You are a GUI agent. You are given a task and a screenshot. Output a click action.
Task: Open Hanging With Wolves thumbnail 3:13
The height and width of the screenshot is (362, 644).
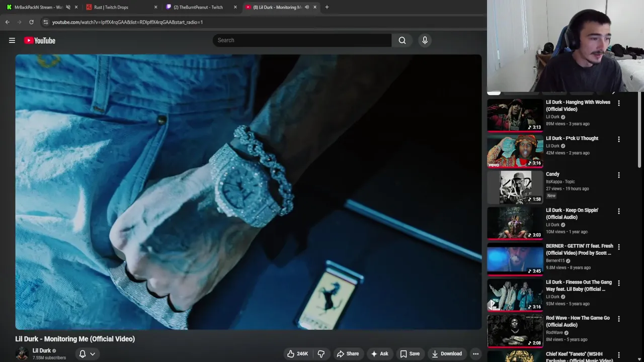point(515,115)
